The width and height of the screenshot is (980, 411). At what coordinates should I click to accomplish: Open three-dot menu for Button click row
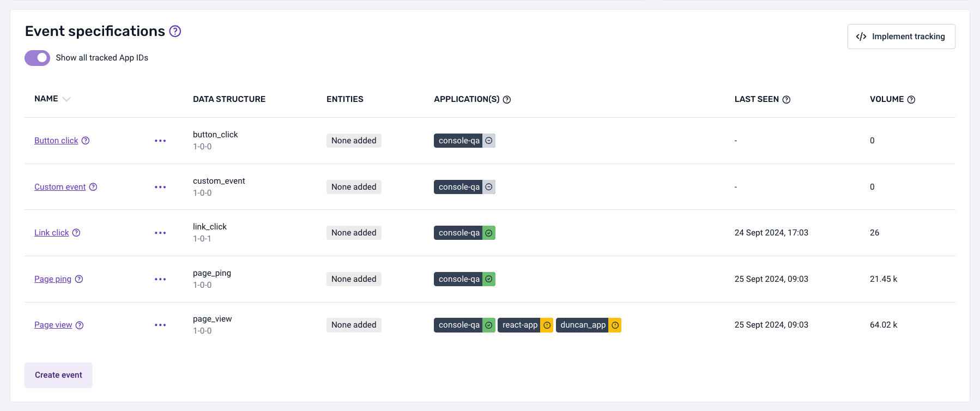160,141
